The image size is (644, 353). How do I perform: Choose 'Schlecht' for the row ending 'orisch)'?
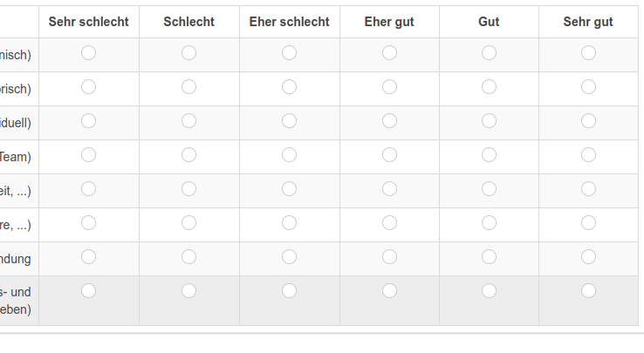pos(188,87)
